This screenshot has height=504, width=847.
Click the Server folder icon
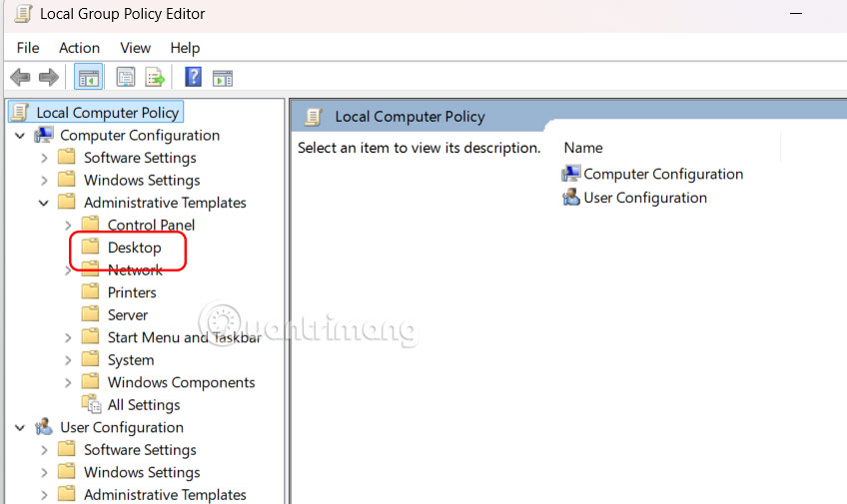pos(90,314)
